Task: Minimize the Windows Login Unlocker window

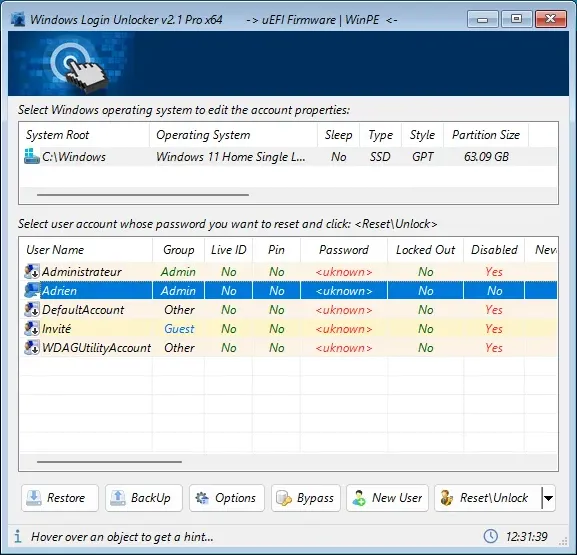Action: [483, 19]
